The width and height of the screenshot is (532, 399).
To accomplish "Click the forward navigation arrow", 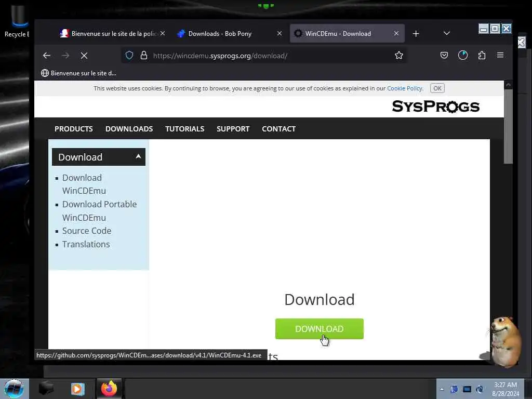I will click(65, 55).
